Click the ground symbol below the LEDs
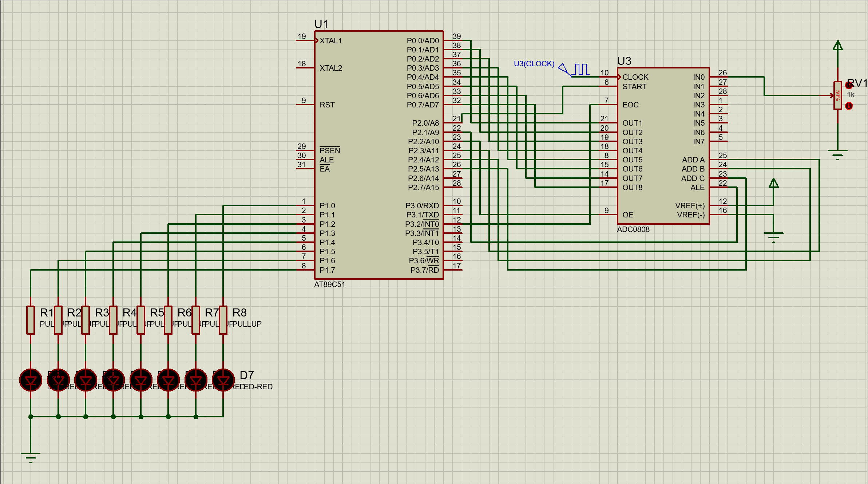Screen dimensions: 868x484 31,457
